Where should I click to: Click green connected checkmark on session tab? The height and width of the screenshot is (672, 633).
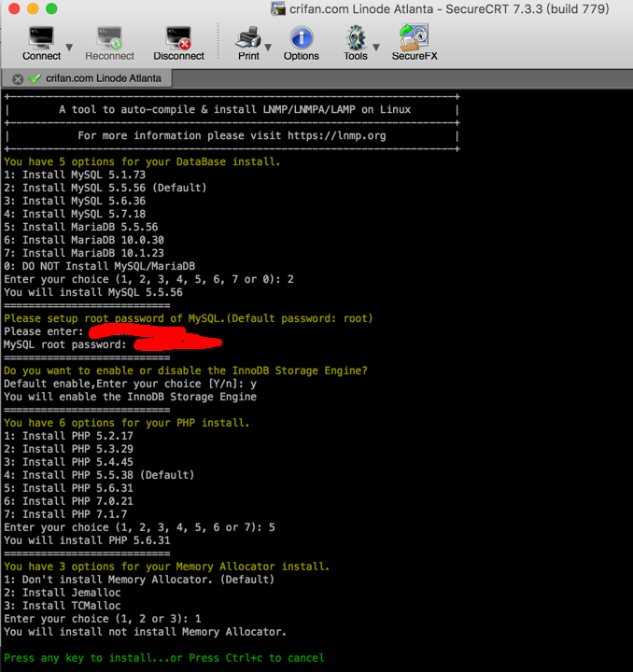(x=35, y=78)
